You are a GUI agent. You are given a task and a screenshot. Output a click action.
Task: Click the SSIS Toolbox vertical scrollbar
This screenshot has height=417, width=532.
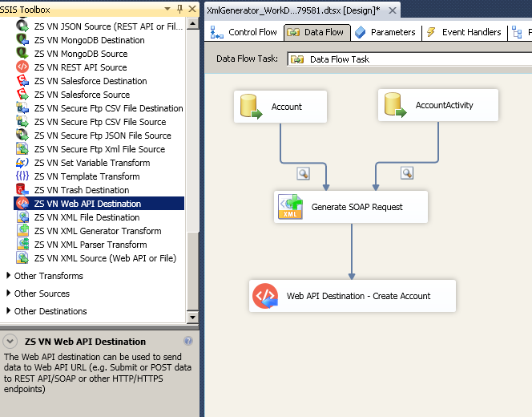point(192,160)
